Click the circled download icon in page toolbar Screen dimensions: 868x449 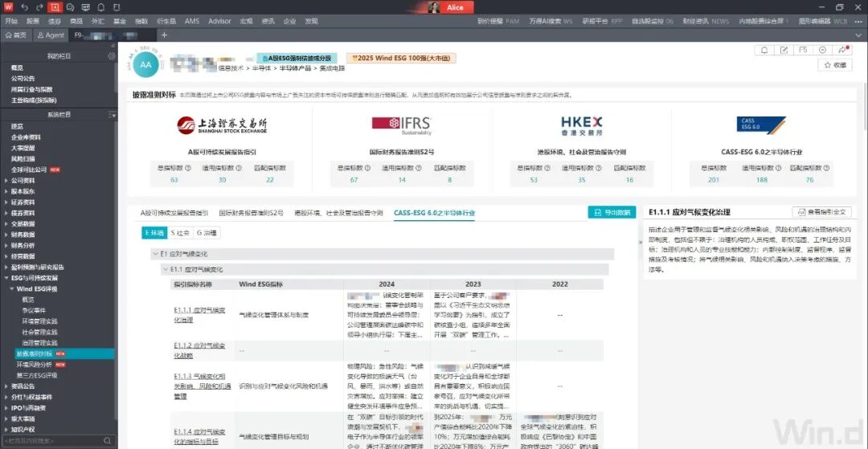tap(822, 50)
